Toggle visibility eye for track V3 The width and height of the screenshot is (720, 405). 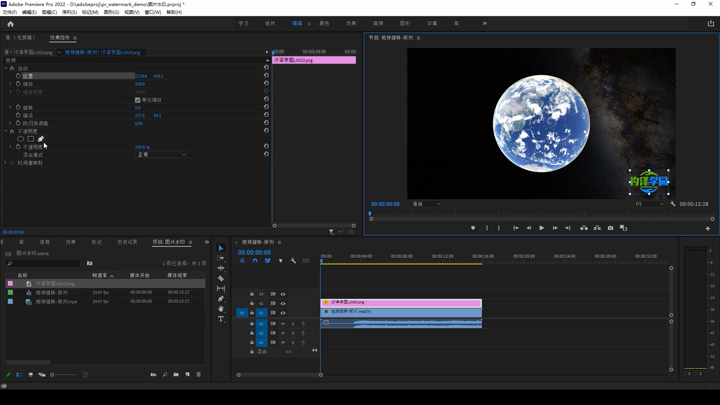[x=283, y=294]
